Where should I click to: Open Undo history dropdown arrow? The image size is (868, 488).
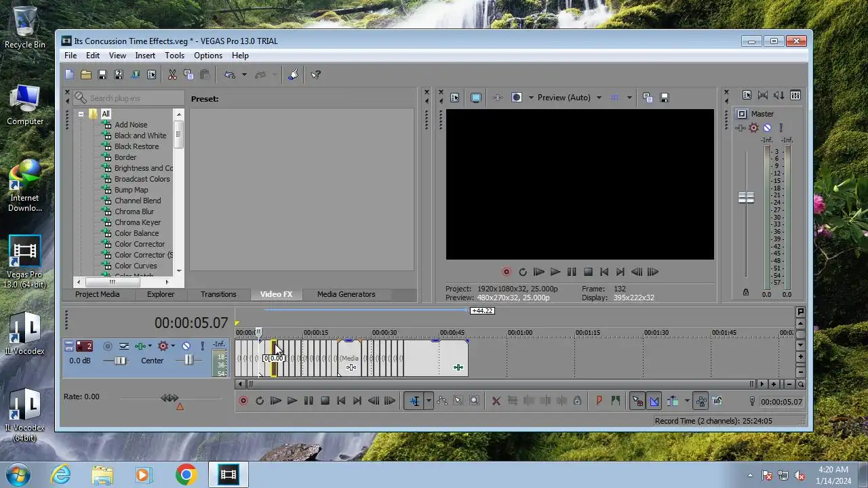[244, 75]
